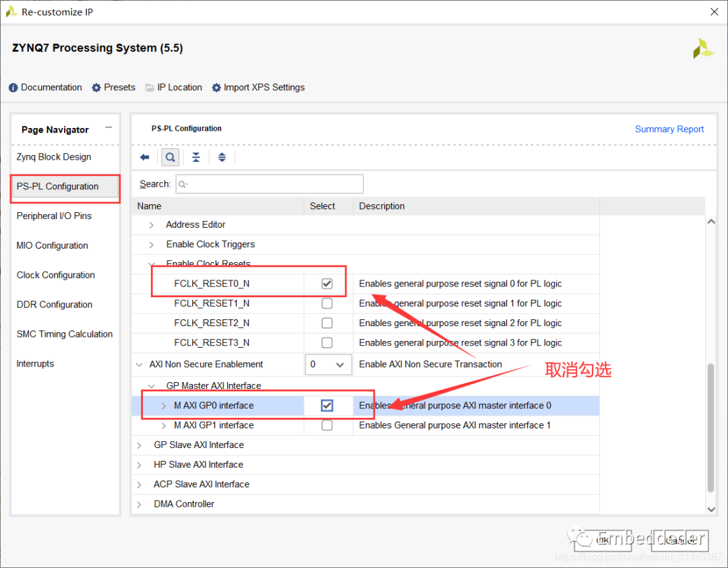Collapse GP Master AXI Interface node
The width and height of the screenshot is (728, 568).
point(152,386)
